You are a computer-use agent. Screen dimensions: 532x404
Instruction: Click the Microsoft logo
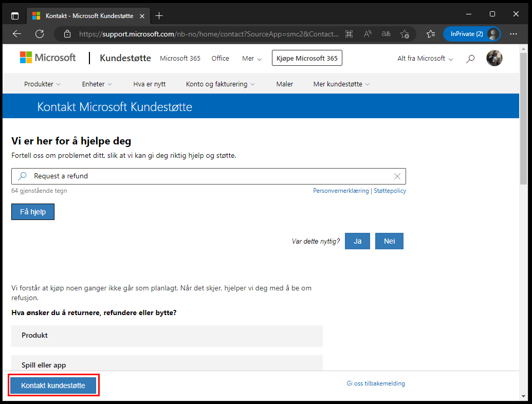(48, 58)
